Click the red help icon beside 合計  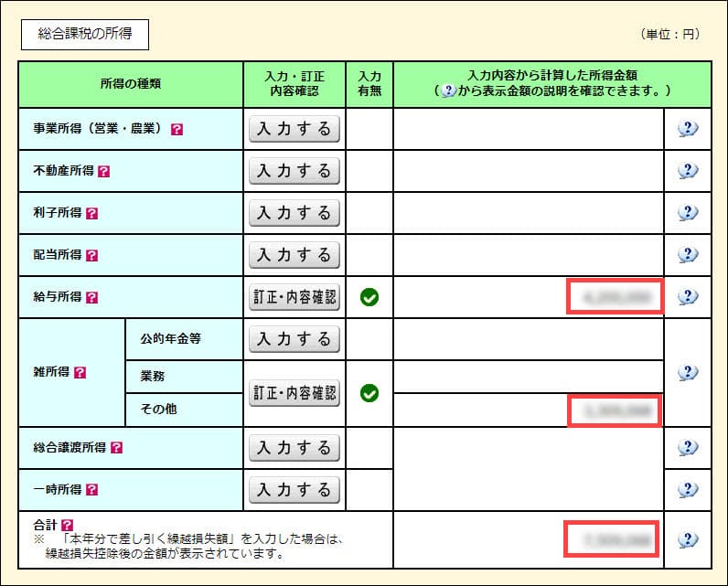pos(67,526)
